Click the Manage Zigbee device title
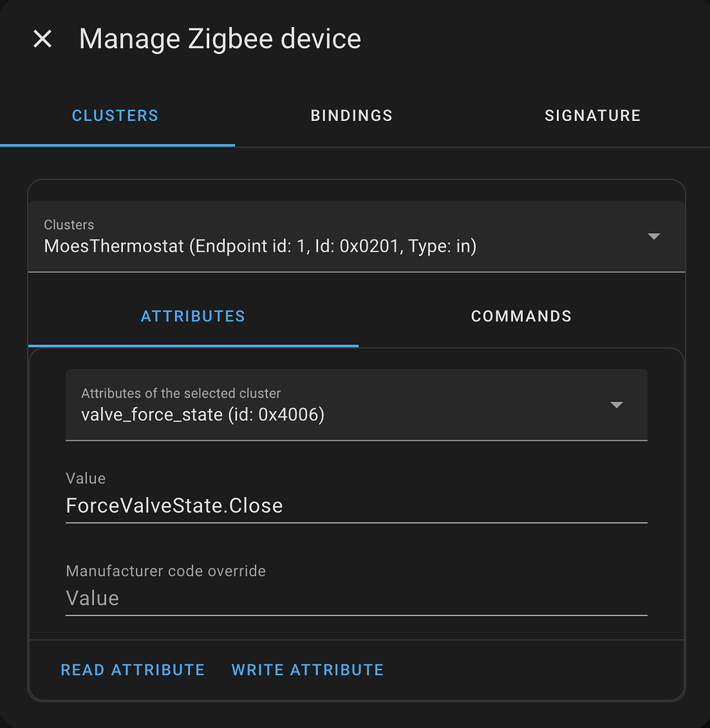Screen dimensions: 710x728 (220, 38)
